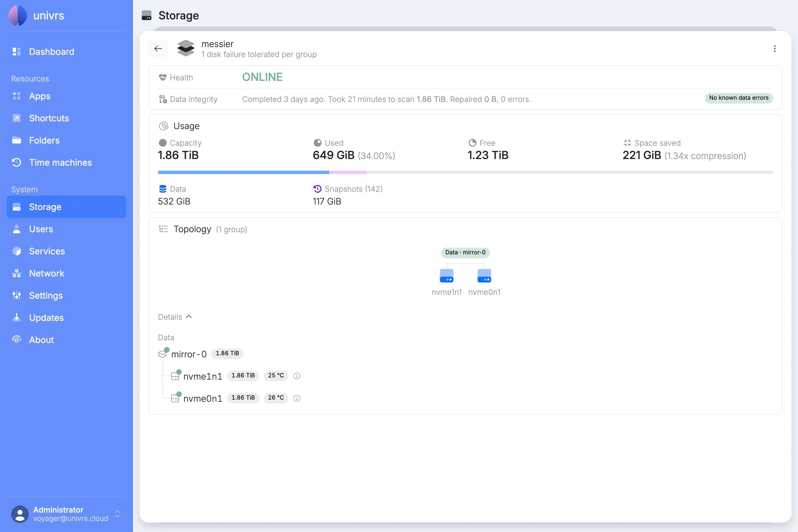Viewport: 798px width, 532px height.
Task: Open the Updates page
Action: 66,318
